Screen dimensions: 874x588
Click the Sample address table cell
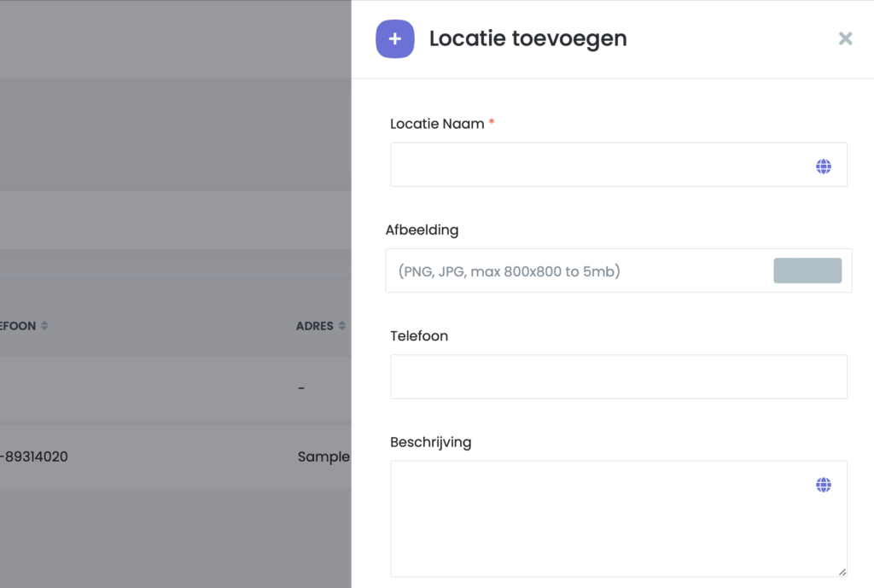tap(323, 457)
